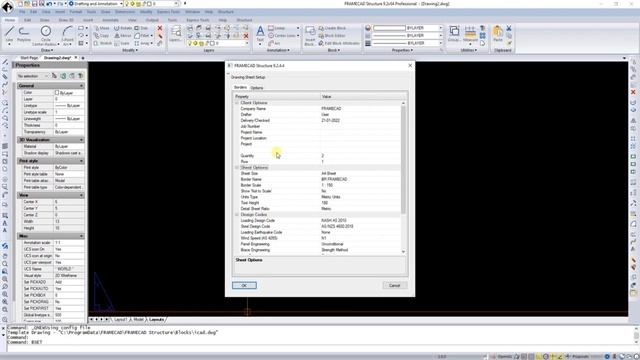Collapse the Design Codes group in the dialog
640x360 pixels.
237,214
